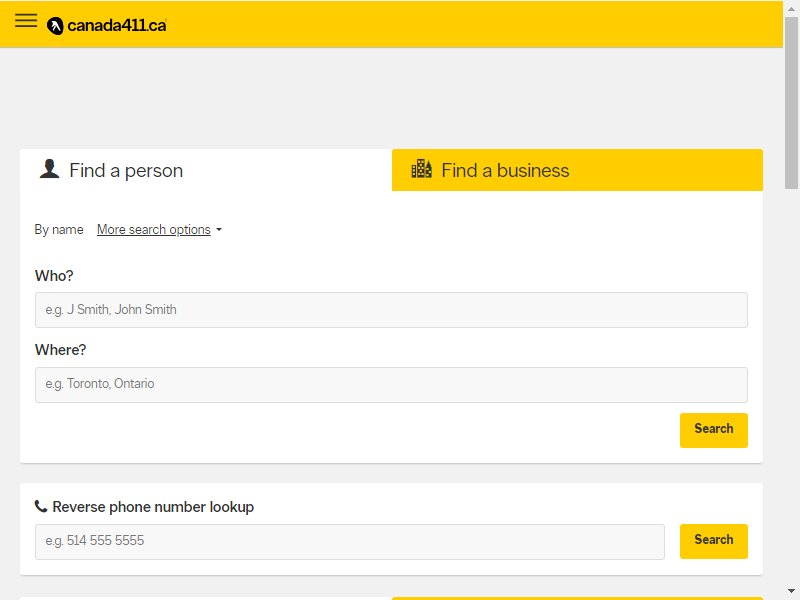
Task: Open the hamburger menu icon
Action: tap(26, 20)
